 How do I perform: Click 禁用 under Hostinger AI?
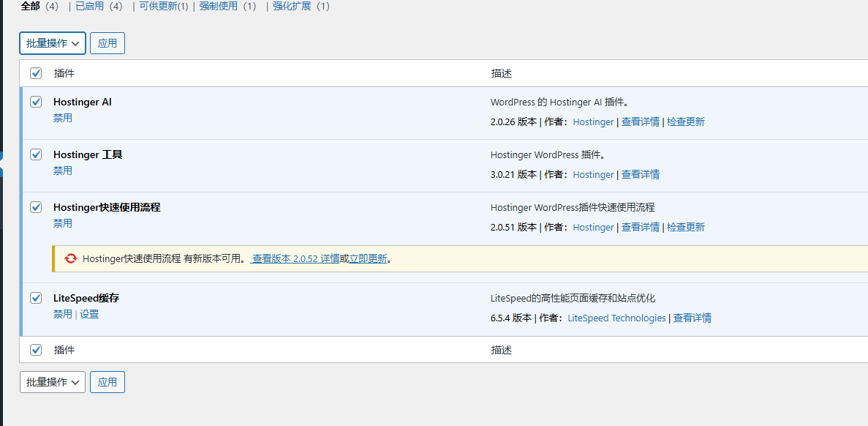pos(63,118)
